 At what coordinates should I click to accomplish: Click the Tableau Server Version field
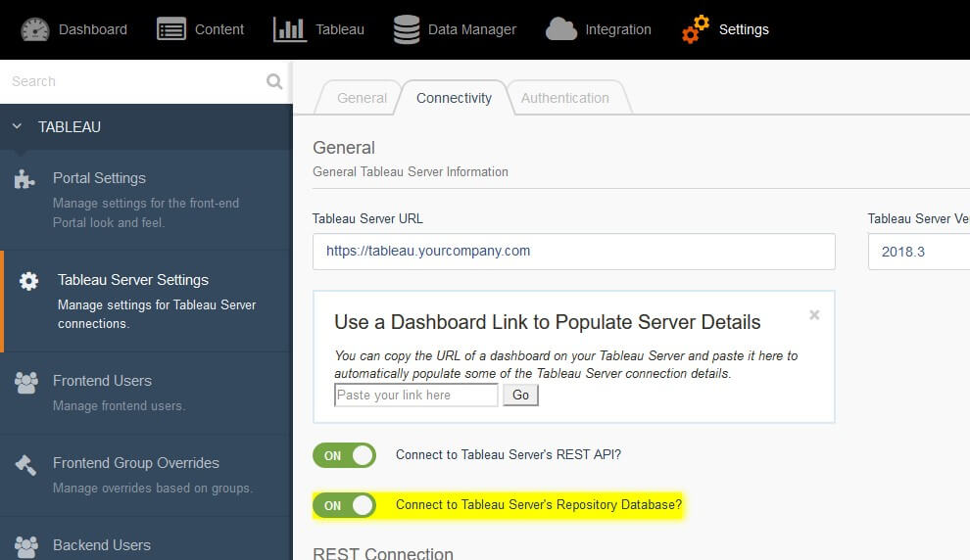pyautogui.click(x=919, y=252)
